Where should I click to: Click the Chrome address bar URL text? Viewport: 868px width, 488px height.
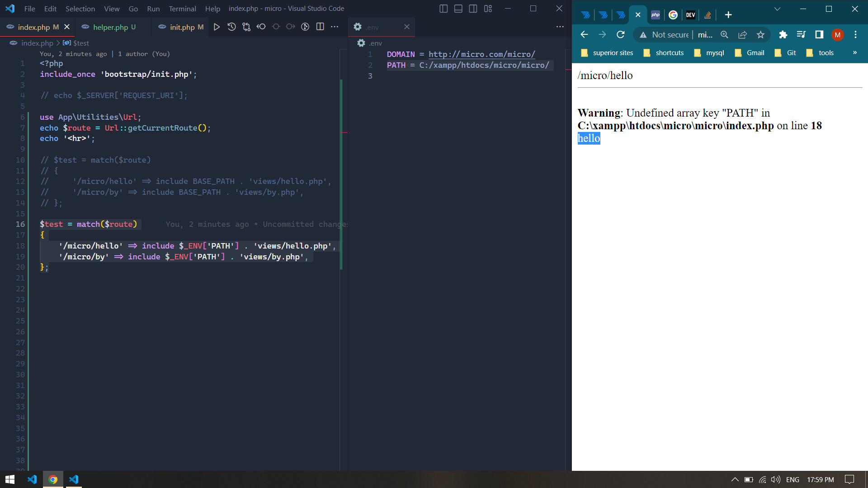(x=705, y=35)
